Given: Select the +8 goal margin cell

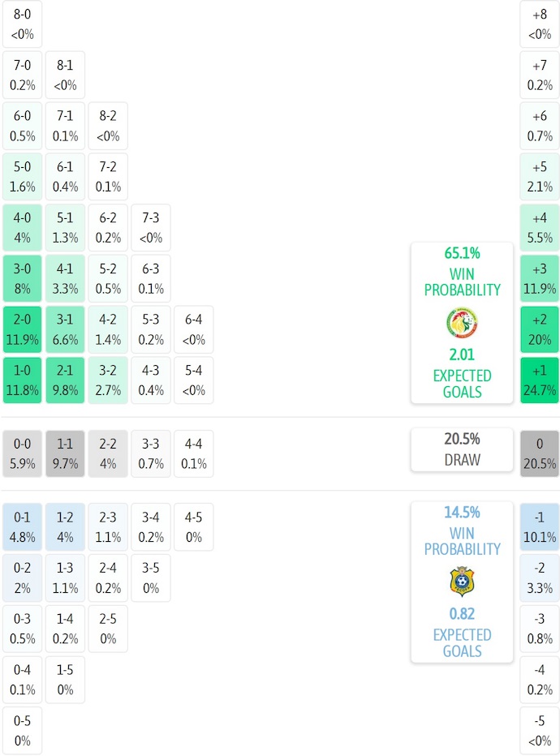Looking at the screenshot, I should pos(540,24).
